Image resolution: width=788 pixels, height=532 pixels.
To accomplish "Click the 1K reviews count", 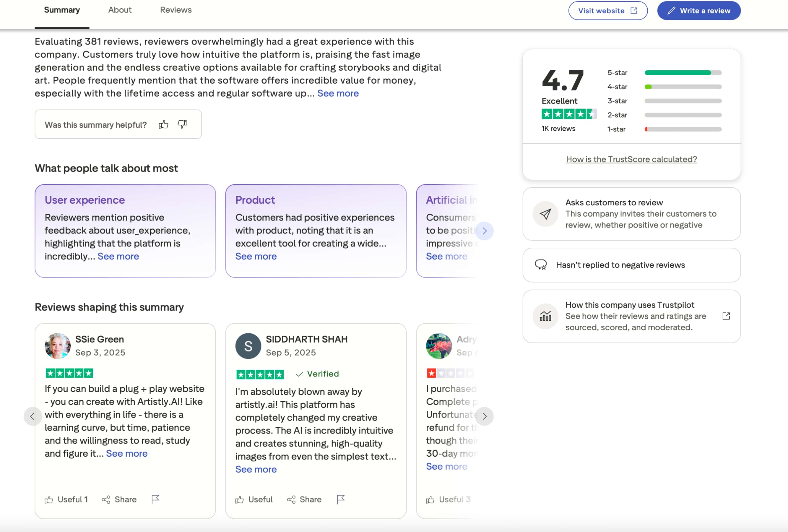I will click(x=558, y=129).
